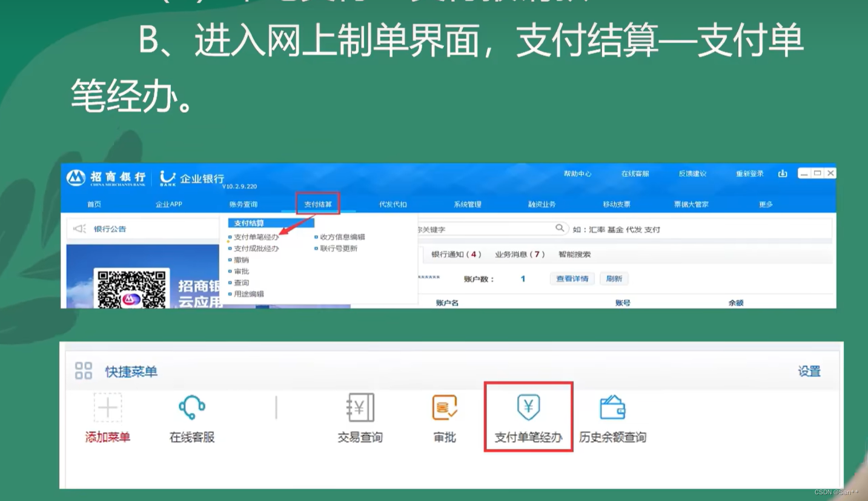The image size is (868, 501).
Task: Open 添加菜单 plus icon
Action: coord(108,408)
